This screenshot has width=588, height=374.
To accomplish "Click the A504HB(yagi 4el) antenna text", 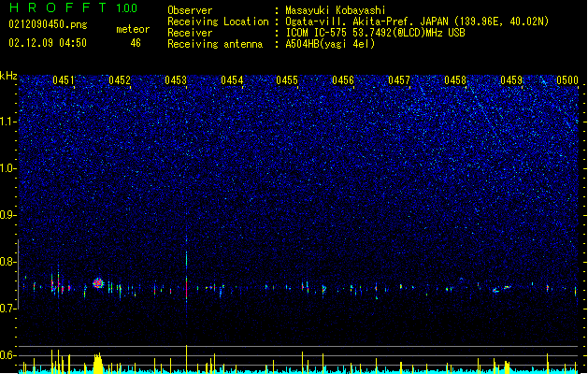I will [330, 44].
